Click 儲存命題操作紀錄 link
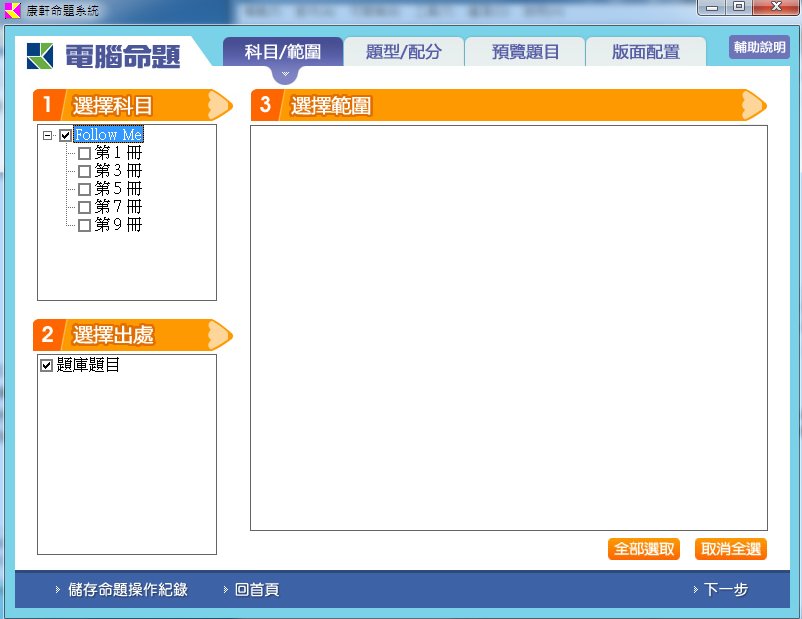The width and height of the screenshot is (802, 619). point(127,590)
